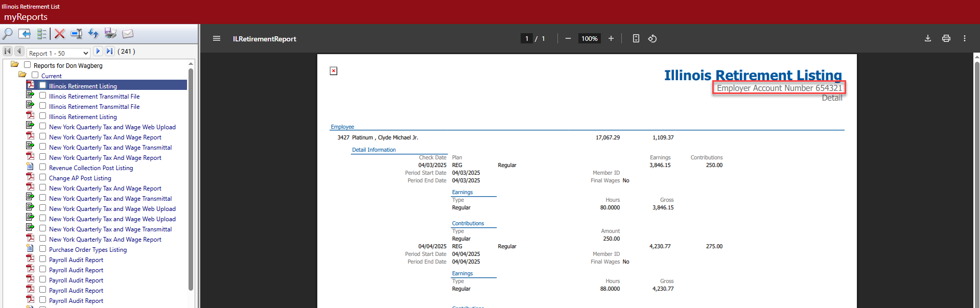This screenshot has height=308, width=980.
Task: Collapse the Current folder icon
Action: (x=22, y=75)
